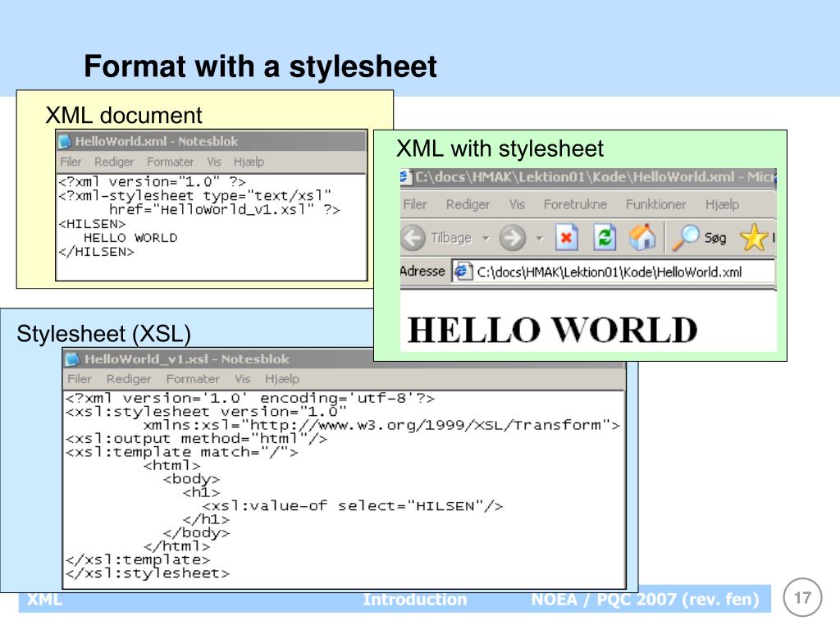Click the closing </xsl:stylesheet> line
The width and height of the screenshot is (840, 630).
point(148,573)
